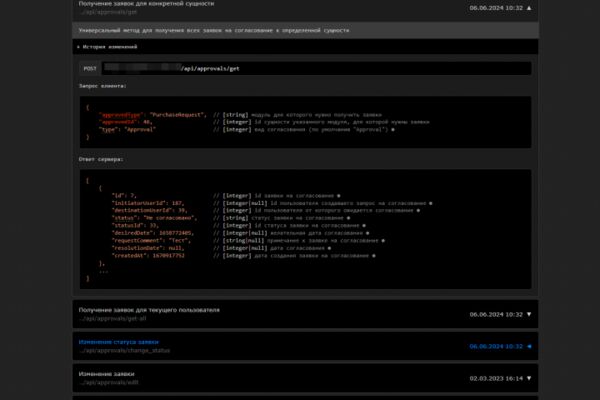Click the "approvedId" key in the request
This screenshot has width=600, height=400.
click(117, 122)
